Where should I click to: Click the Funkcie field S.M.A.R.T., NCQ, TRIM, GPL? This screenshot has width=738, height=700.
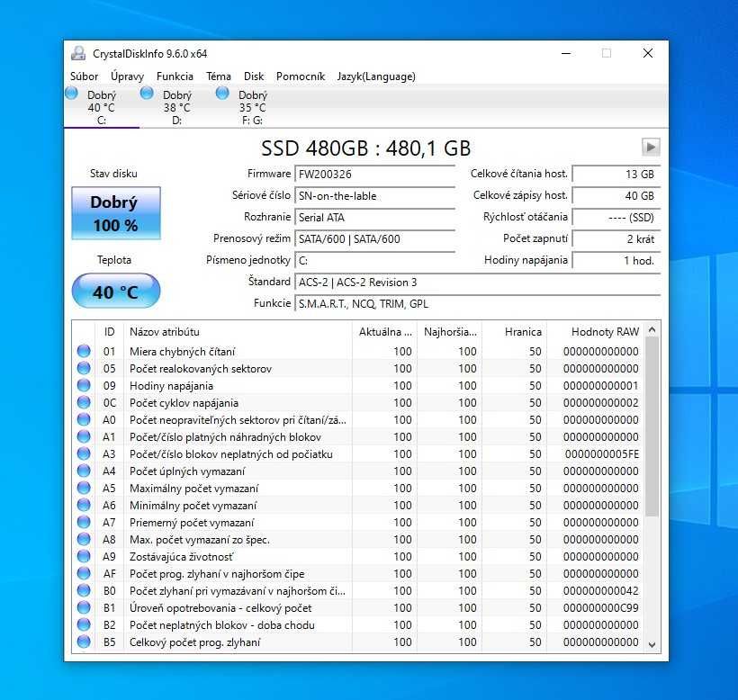coord(478,304)
